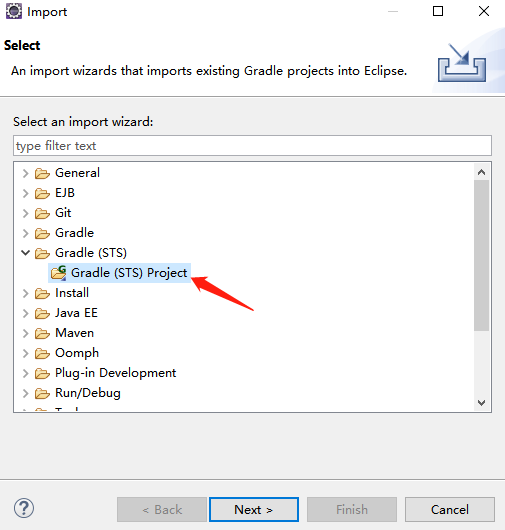Image resolution: width=505 pixels, height=530 pixels.
Task: Collapse the Gradle (STS) category
Action: click(25, 253)
